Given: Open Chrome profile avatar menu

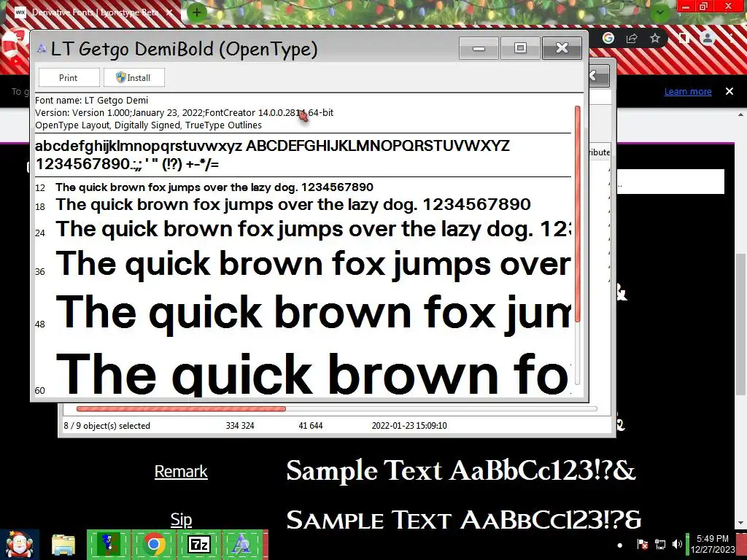Looking at the screenshot, I should [x=708, y=38].
